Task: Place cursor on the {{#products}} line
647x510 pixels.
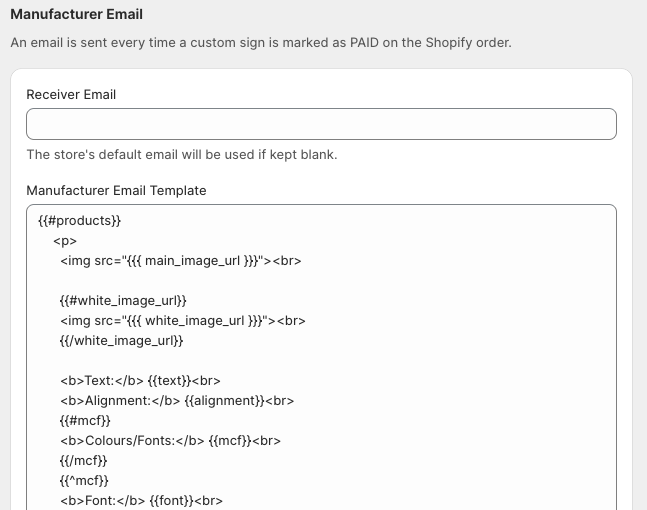Action: (x=79, y=220)
